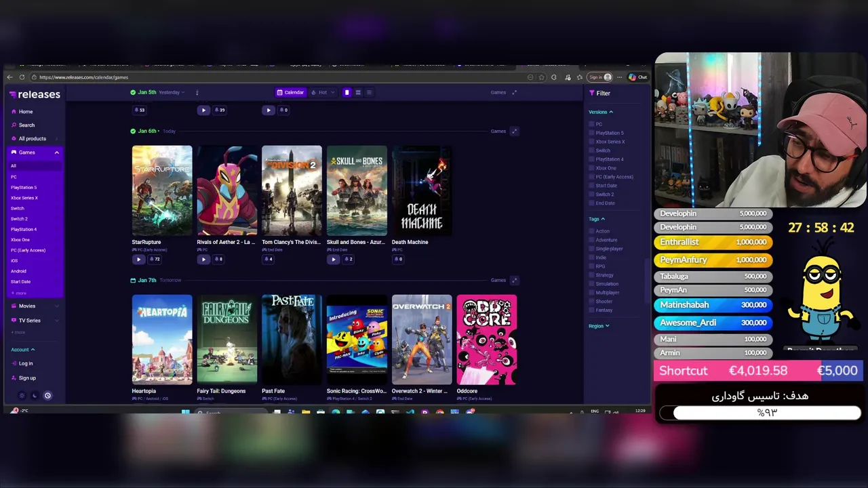This screenshot has height=488, width=868.
Task: Reload the page with refresh icon
Action: point(22,77)
